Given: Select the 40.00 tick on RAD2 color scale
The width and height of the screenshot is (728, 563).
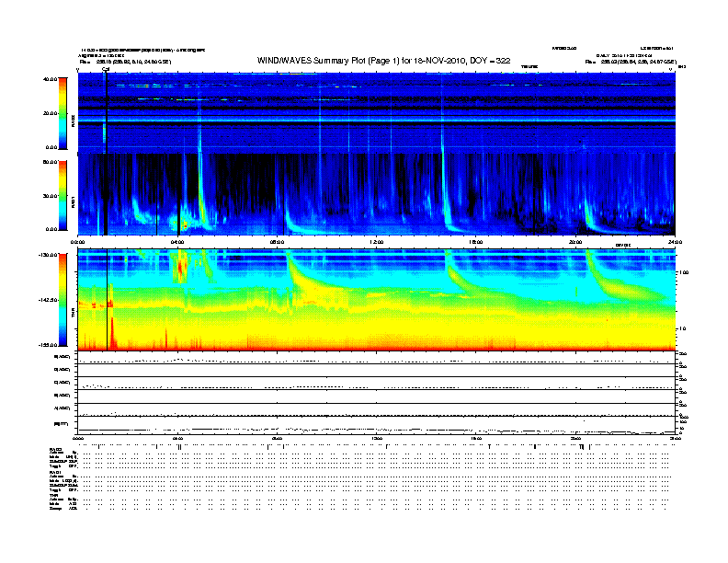Looking at the screenshot, I should click(x=50, y=79).
